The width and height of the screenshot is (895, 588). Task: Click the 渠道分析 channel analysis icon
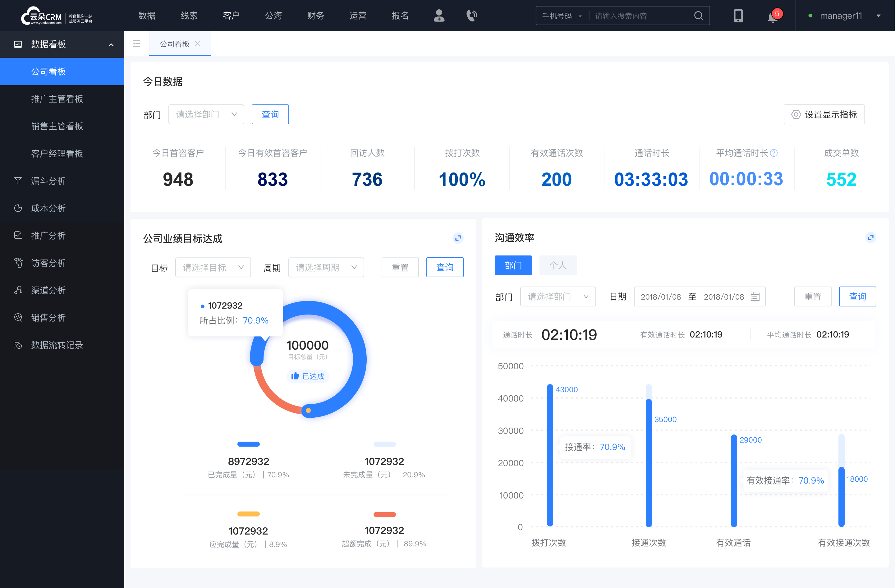point(18,289)
